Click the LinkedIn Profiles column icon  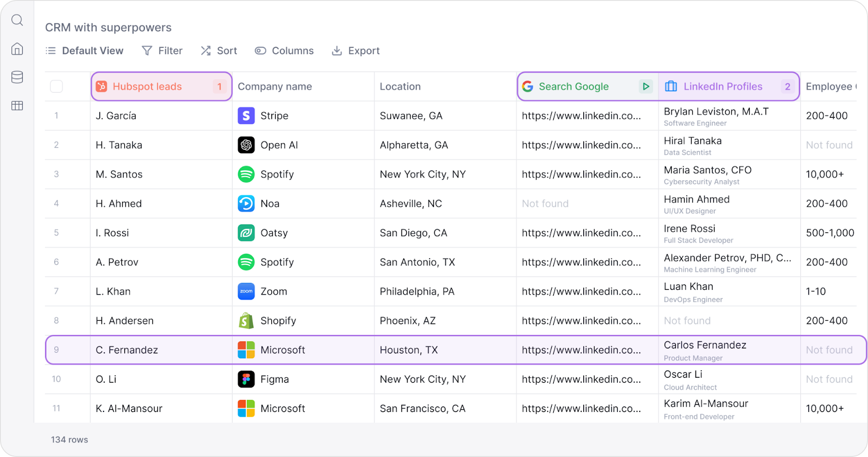[x=671, y=86]
